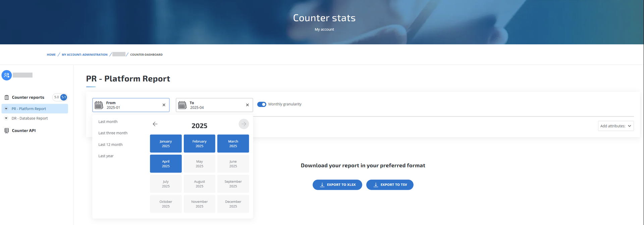Click the Counter API icon
The height and width of the screenshot is (225, 644).
(6, 131)
